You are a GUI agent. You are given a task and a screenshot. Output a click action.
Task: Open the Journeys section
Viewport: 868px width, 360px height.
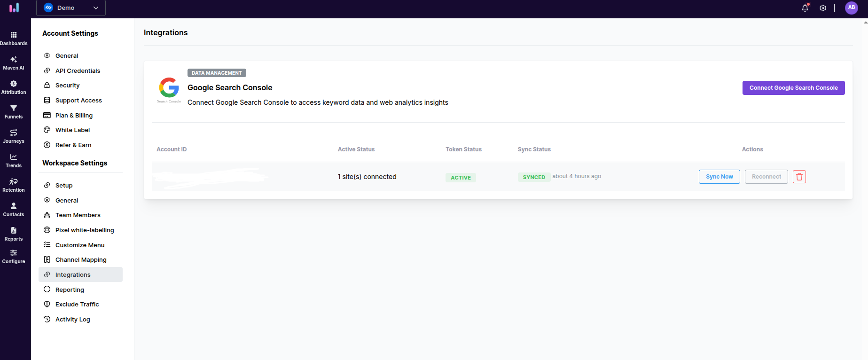(14, 136)
